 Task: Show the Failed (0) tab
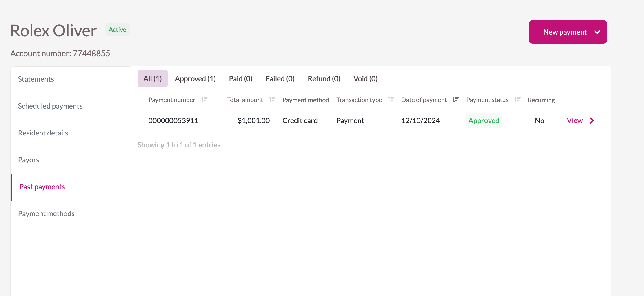pyautogui.click(x=280, y=79)
